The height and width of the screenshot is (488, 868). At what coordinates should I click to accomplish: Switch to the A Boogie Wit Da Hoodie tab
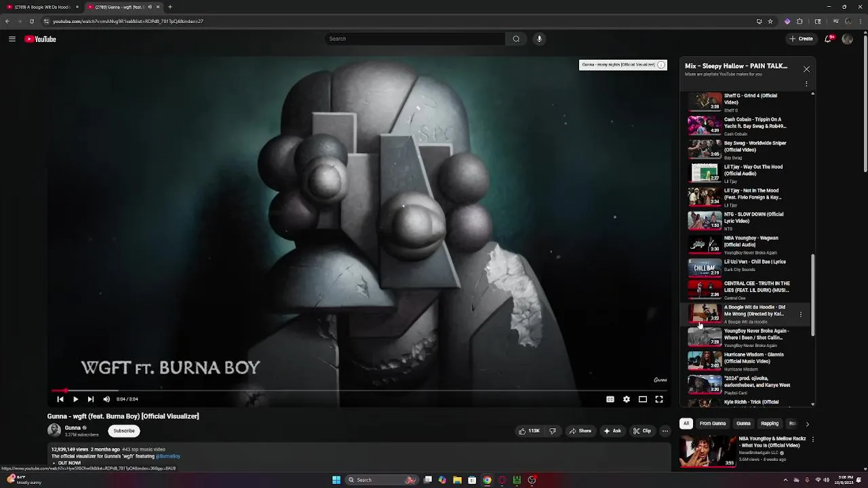(43, 7)
